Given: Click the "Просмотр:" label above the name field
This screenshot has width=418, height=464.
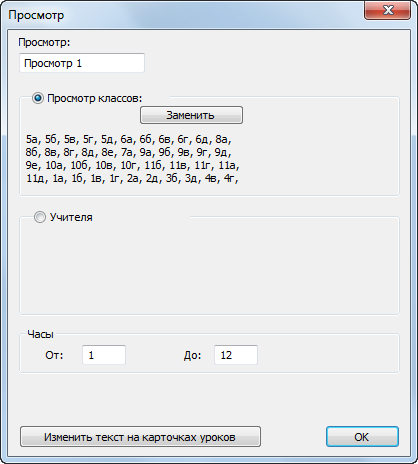Looking at the screenshot, I should point(44,42).
